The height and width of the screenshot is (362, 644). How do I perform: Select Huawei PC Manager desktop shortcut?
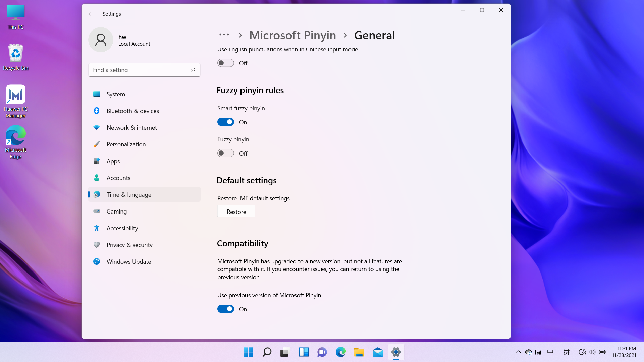point(16,102)
